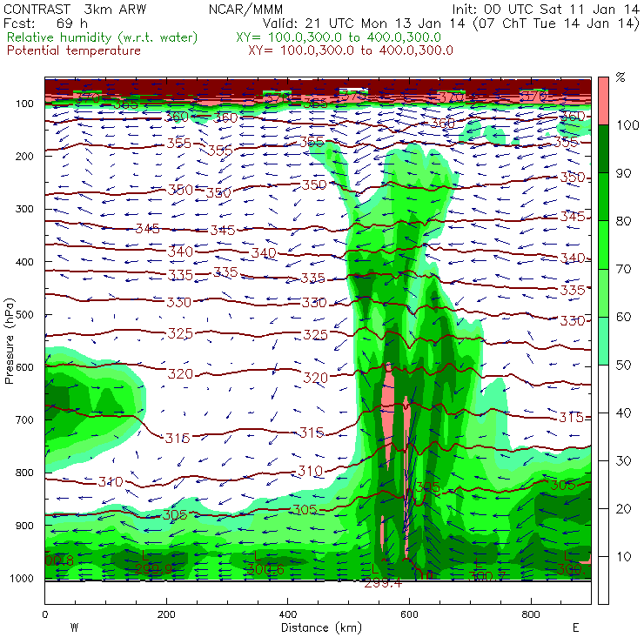Click the '299.4' low-value label below the plot
The height and width of the screenshot is (644, 644).
point(383,583)
